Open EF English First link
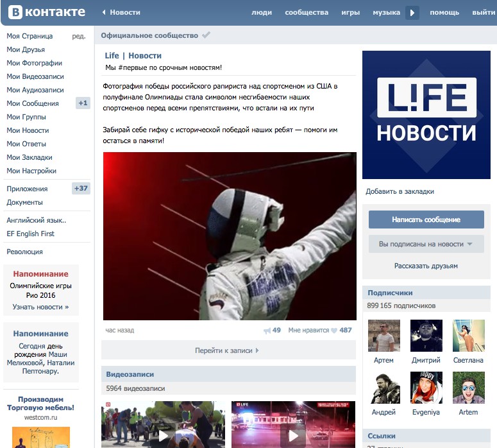This screenshot has width=497, height=448. 30,234
